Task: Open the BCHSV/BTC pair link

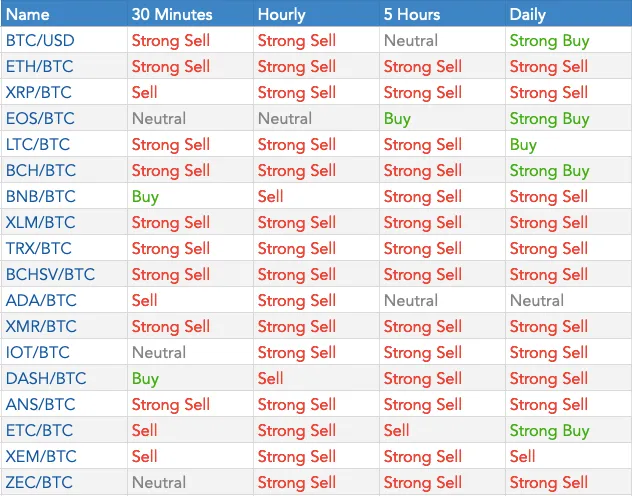Action: 50,274
